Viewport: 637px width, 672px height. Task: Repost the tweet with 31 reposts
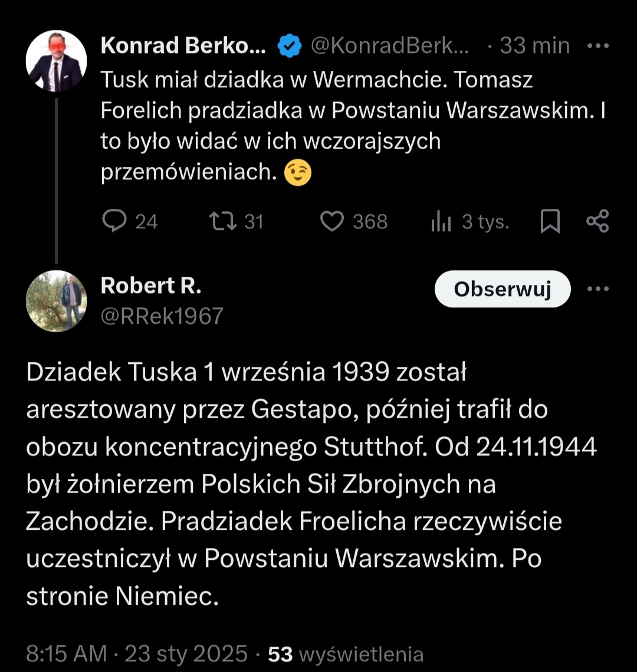[223, 221]
